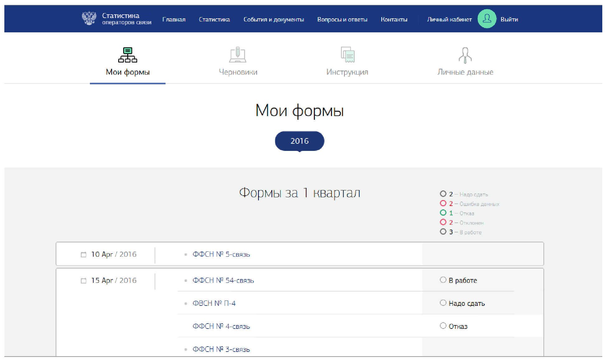
Task: Click the Мои формы hierarchy icon
Action: [x=128, y=55]
